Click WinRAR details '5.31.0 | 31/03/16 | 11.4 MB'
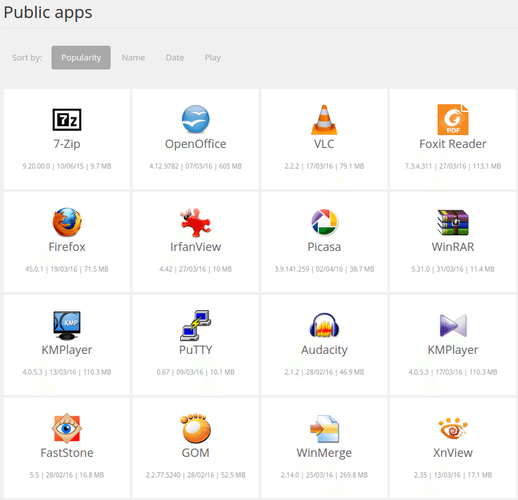 453,269
